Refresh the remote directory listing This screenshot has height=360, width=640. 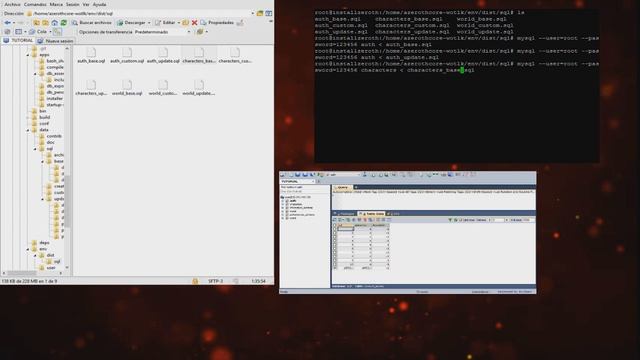[64, 23]
